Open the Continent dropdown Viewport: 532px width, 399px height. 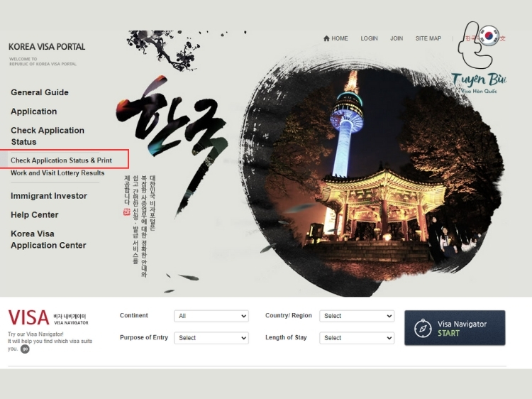click(x=211, y=316)
